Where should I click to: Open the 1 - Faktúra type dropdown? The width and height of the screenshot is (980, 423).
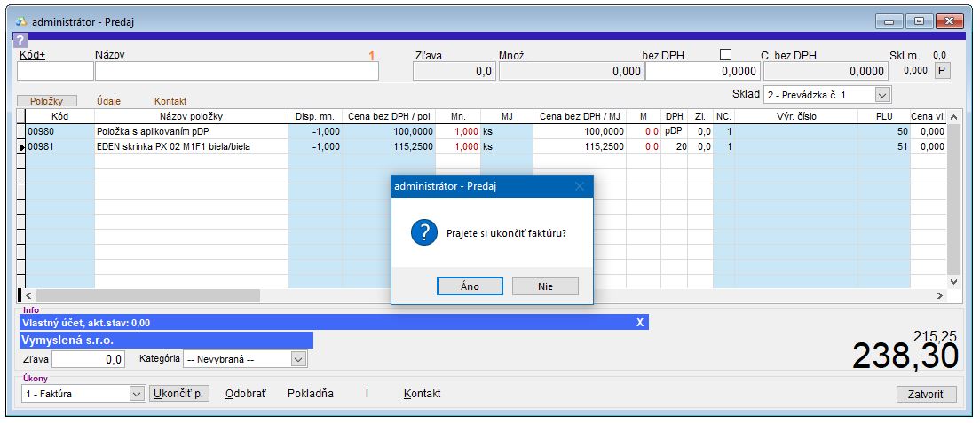pyautogui.click(x=137, y=394)
